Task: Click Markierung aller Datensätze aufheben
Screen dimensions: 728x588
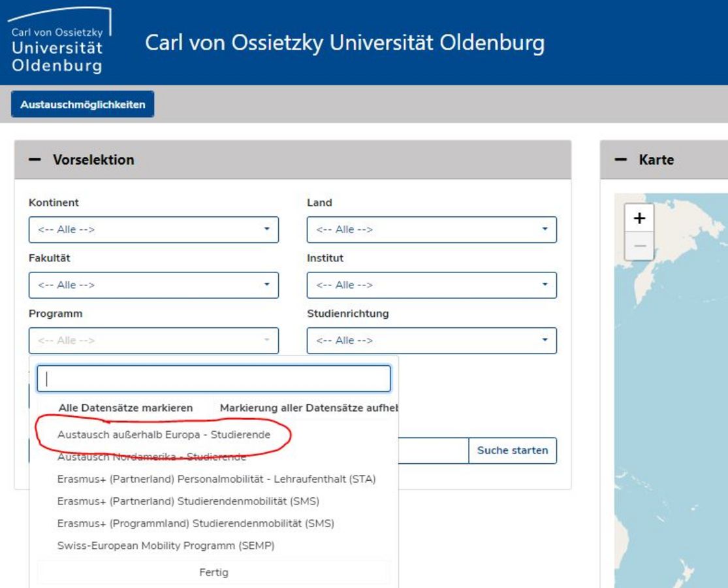Action: (309, 408)
